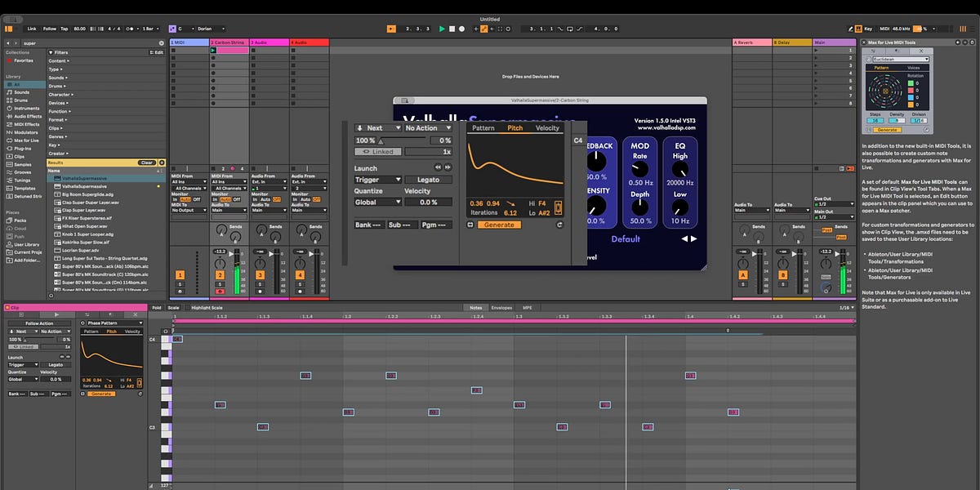The width and height of the screenshot is (980, 490).
Task: Switch to the Velocity tab in Phase Pattern
Action: [133, 332]
